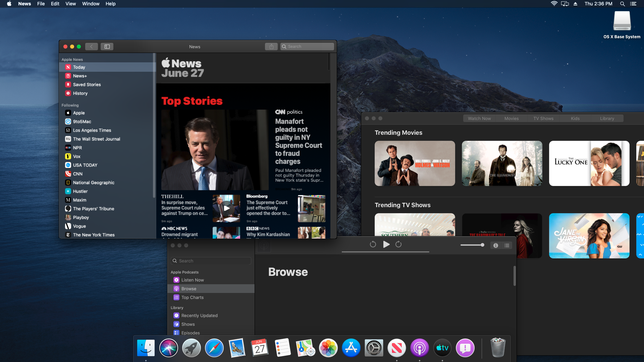The image size is (644, 362).
Task: Open Top Charts in Podcasts sidebar
Action: (x=192, y=297)
